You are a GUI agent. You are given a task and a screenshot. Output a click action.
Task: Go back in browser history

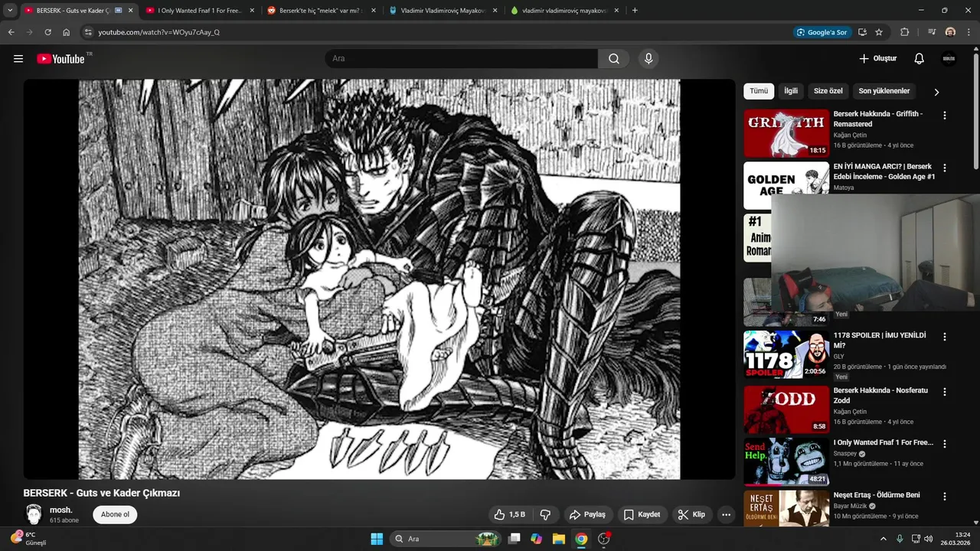11,32
